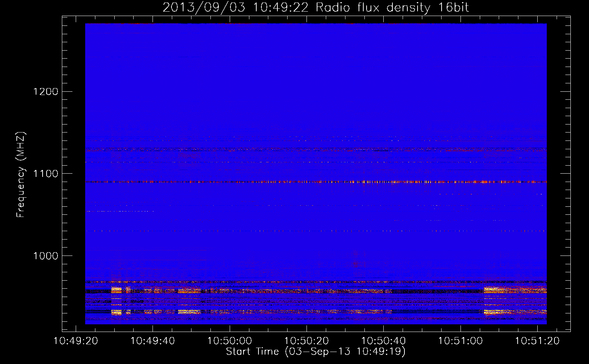Click the 10:51:20 time tick label
Screen dimensions: 589x364
click(537, 341)
